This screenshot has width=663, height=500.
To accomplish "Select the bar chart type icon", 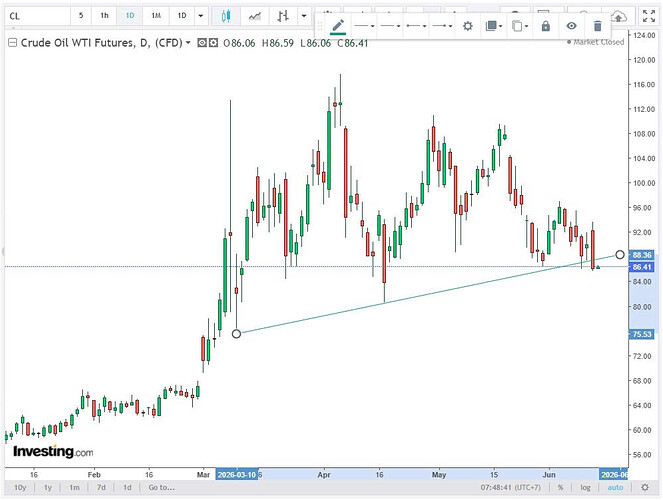I will pyautogui.click(x=282, y=16).
